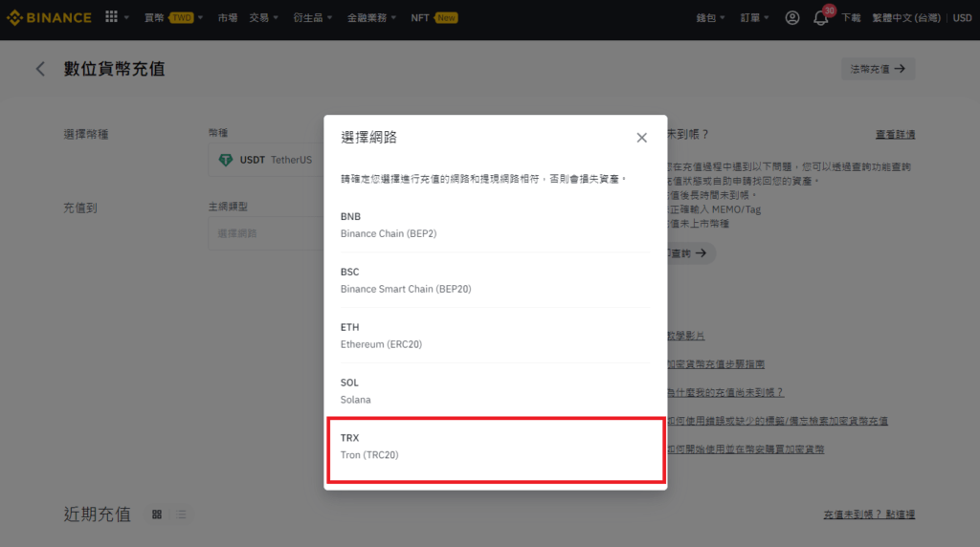980x547 pixels.
Task: Open the USDT TetherUS coin selector
Action: (x=266, y=160)
